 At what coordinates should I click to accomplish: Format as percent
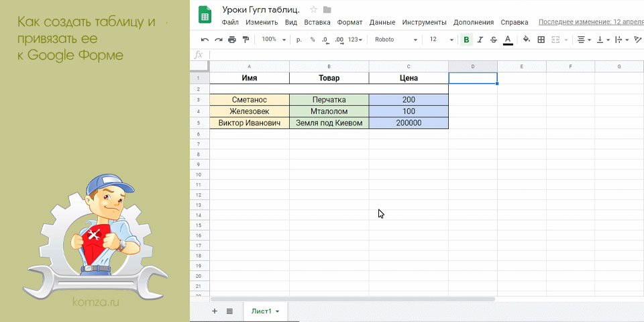point(313,40)
